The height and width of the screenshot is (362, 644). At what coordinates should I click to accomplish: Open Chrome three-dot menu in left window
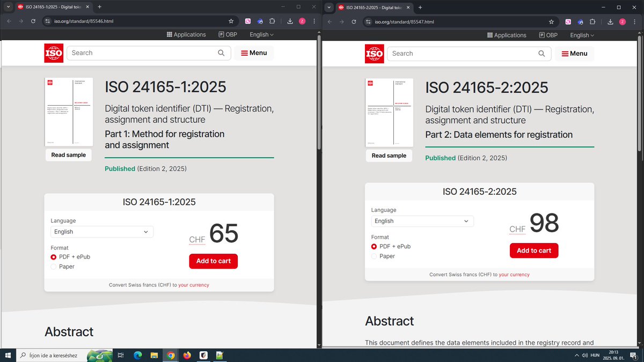point(314,21)
